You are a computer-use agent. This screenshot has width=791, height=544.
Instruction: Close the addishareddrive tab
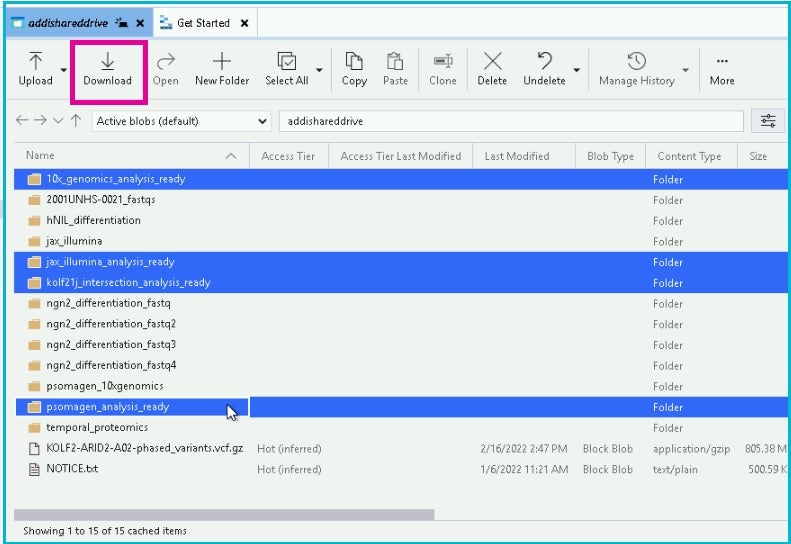(140, 23)
